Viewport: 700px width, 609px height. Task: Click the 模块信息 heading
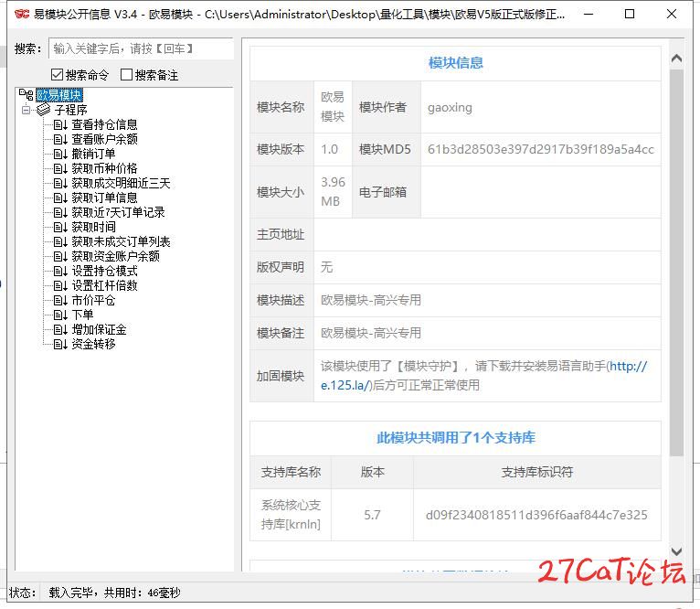point(456,63)
